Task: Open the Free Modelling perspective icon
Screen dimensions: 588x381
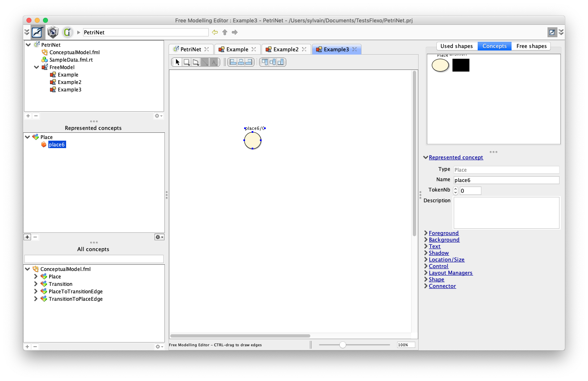Action: tap(38, 32)
